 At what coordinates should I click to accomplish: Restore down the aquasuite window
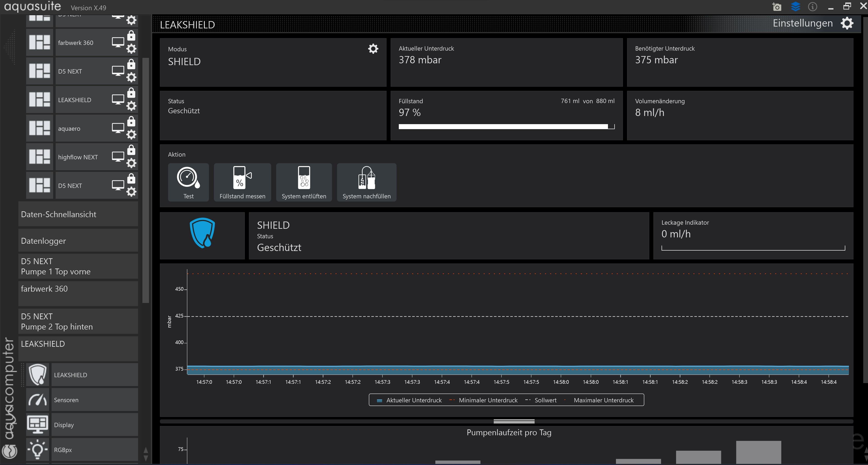[x=847, y=6]
